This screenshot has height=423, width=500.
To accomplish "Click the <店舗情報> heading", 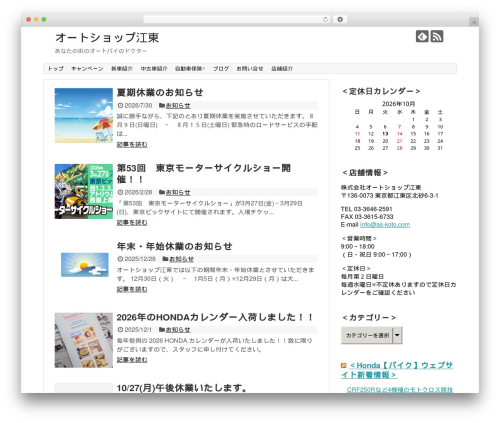I will 365,173.
